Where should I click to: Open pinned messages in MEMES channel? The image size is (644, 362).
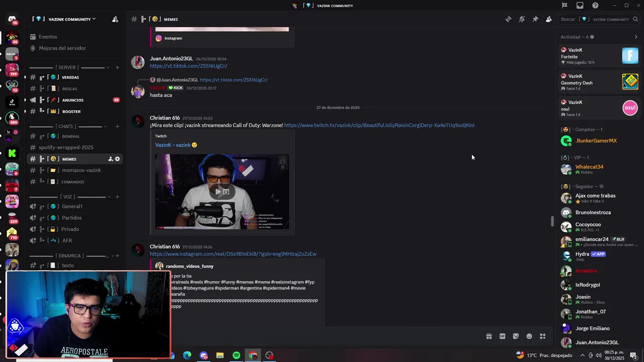[x=535, y=19]
